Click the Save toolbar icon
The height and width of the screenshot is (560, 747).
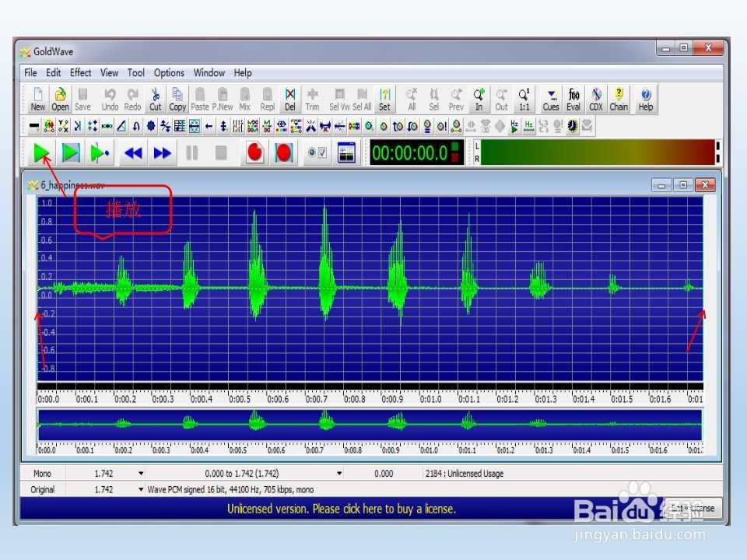tap(82, 100)
